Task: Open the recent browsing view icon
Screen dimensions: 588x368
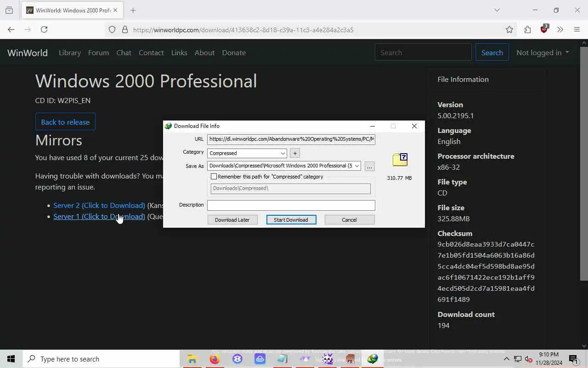Action: pyautogui.click(x=9, y=10)
